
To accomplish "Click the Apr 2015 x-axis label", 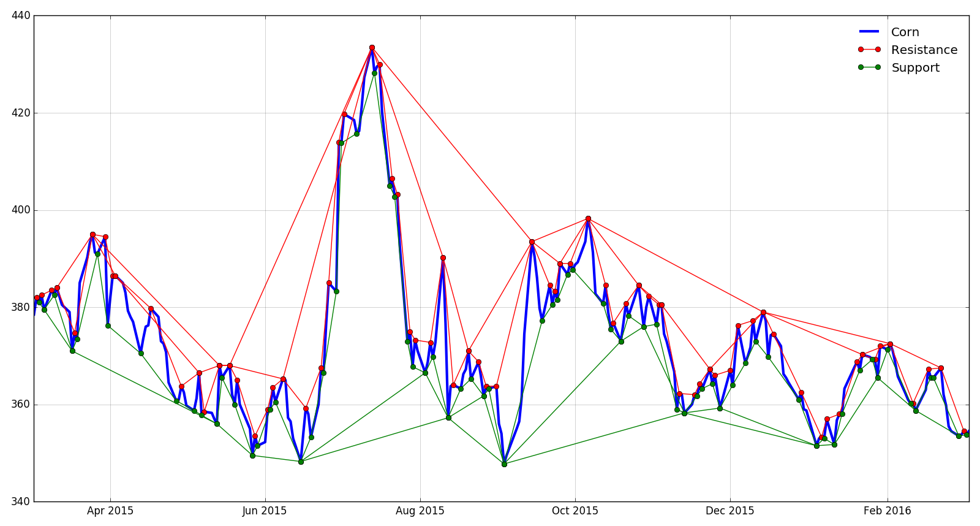I will (110, 511).
